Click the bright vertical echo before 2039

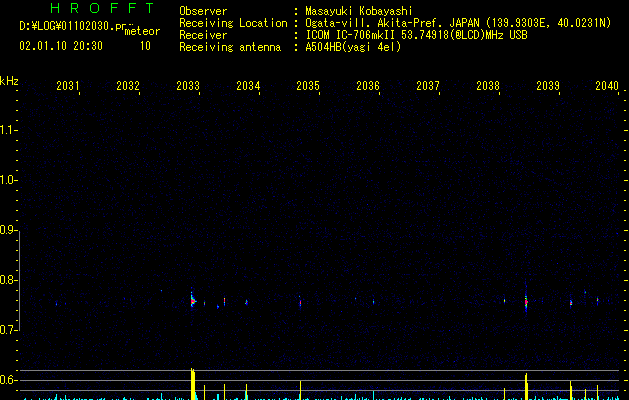pos(526,301)
